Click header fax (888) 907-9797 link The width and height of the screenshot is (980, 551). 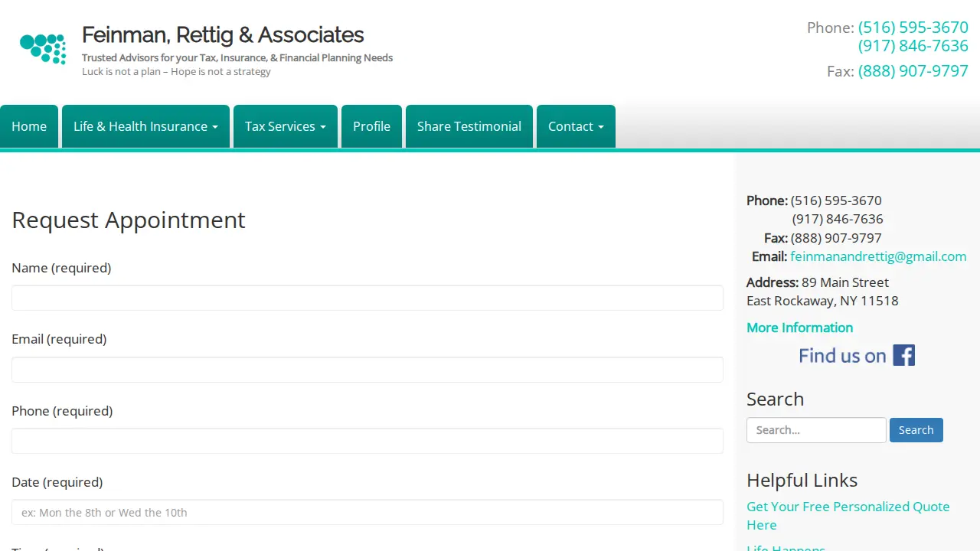click(x=913, y=71)
